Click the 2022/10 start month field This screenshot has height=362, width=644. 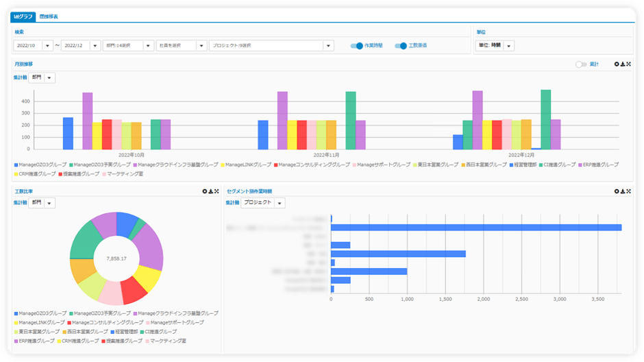click(x=27, y=46)
